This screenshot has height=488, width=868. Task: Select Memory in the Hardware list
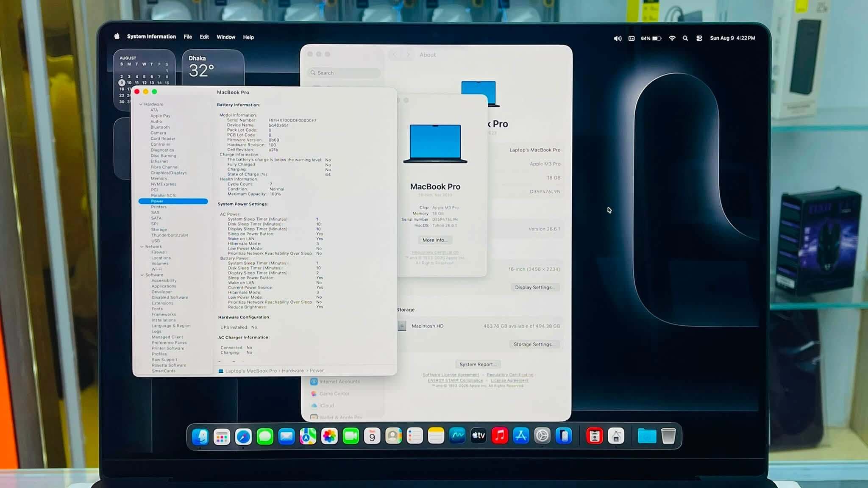(x=159, y=178)
